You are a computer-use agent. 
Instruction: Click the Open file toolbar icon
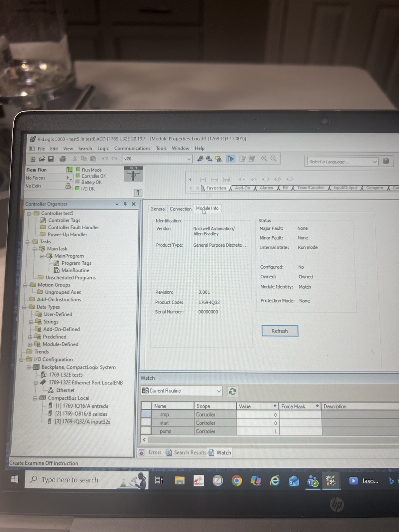[x=42, y=159]
